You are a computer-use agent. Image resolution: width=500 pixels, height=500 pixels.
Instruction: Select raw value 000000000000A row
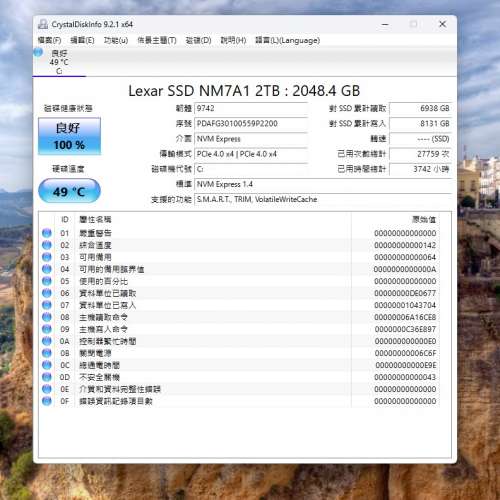[405, 269]
